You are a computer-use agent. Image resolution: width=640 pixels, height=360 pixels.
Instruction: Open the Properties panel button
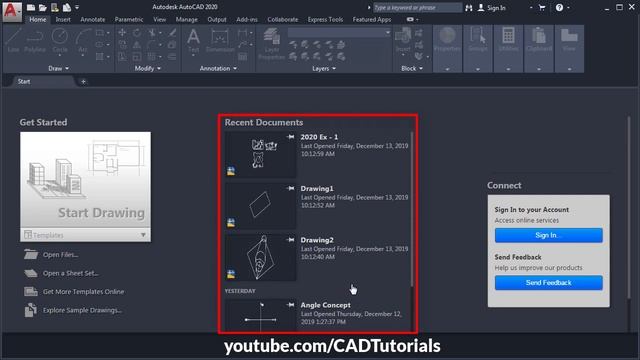tap(447, 49)
